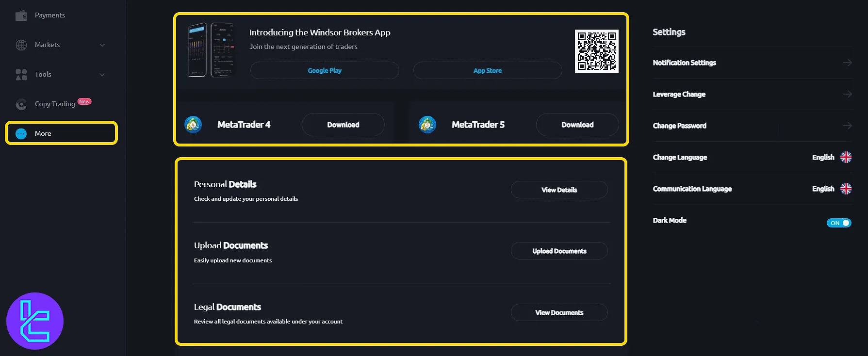Select English next to Change Language

pos(823,157)
